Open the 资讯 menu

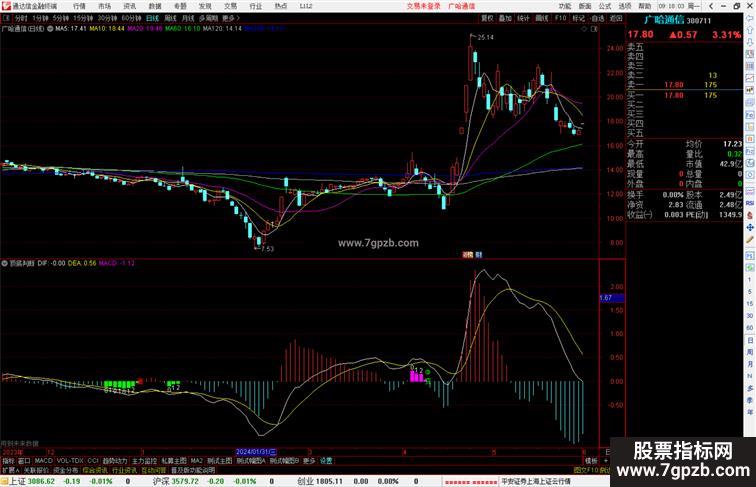tap(130, 6)
